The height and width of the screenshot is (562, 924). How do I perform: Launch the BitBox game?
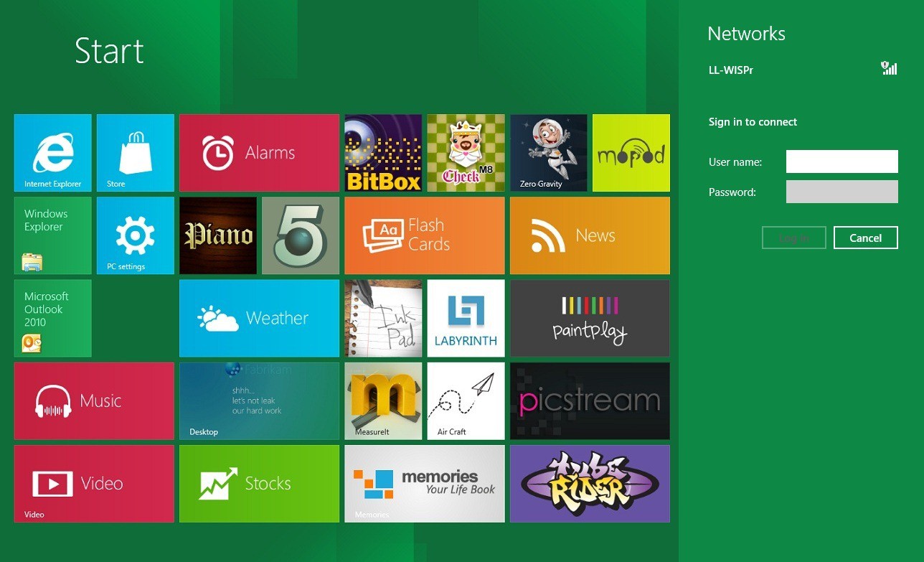pos(382,152)
